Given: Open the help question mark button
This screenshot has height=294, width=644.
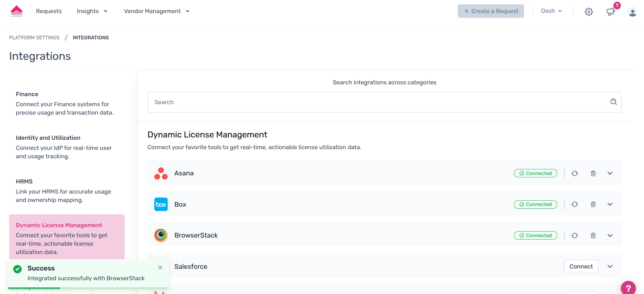Looking at the screenshot, I should (628, 288).
